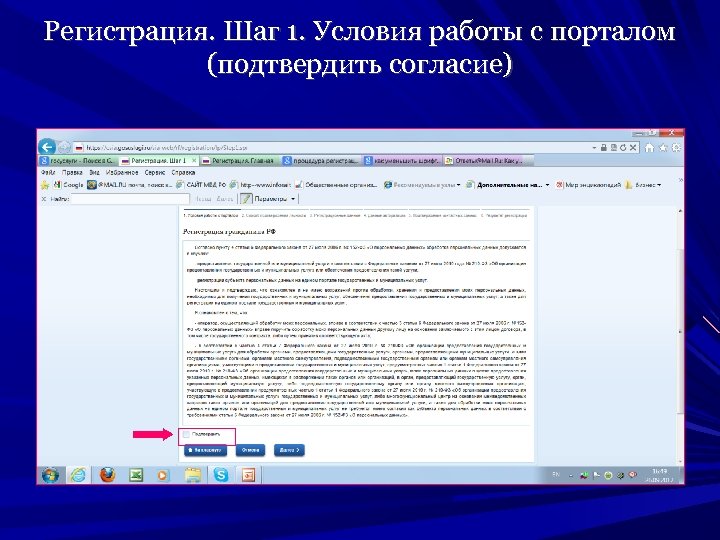The width and height of the screenshot is (720, 540).
Task: Click the browser Forward arrow button
Action: click(x=64, y=147)
